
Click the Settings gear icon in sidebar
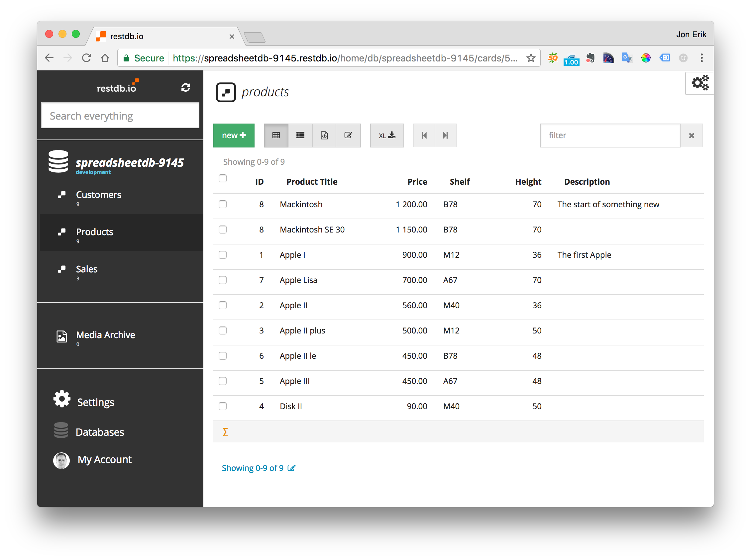(62, 399)
